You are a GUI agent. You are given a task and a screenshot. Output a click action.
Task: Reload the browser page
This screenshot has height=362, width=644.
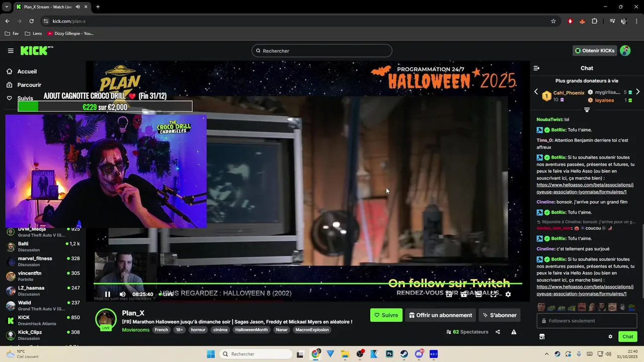(x=31, y=21)
